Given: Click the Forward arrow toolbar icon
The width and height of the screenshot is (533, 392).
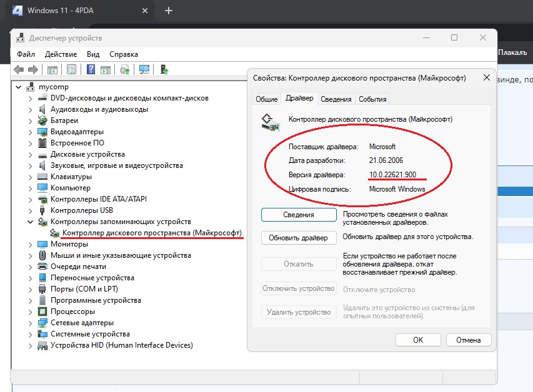Looking at the screenshot, I should tap(32, 70).
